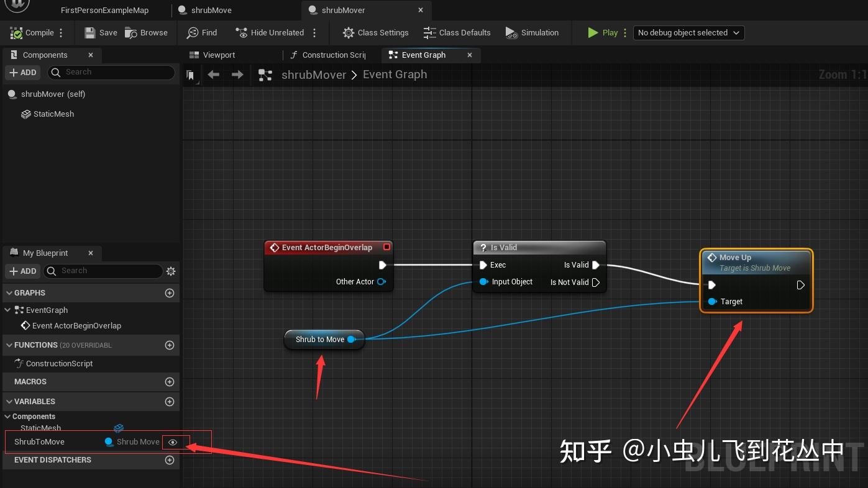Add a new variable
868x488 pixels.
pyautogui.click(x=170, y=402)
